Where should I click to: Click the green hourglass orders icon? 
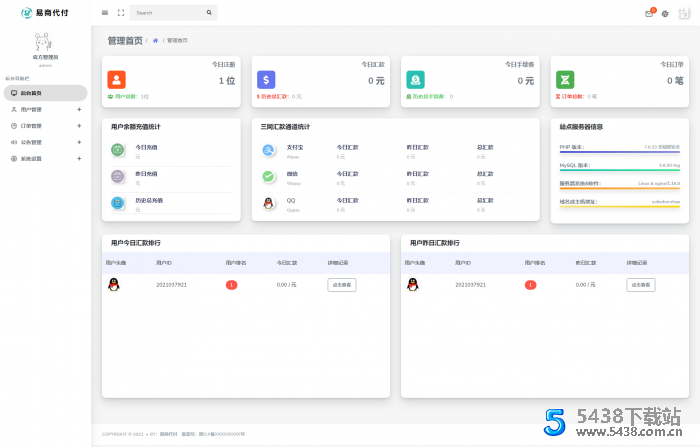click(x=565, y=80)
